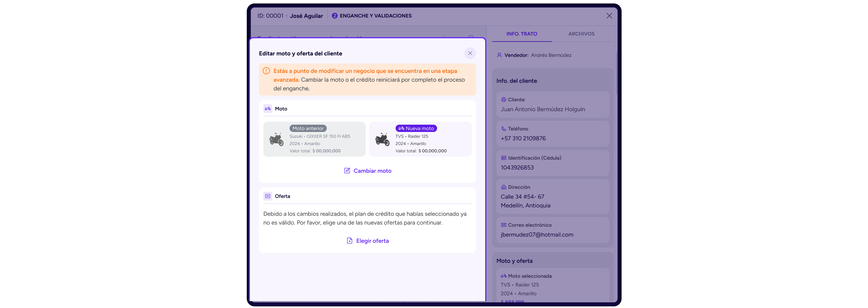Click the document icon beside Elegir oferta
This screenshot has width=868, height=308.
350,241
